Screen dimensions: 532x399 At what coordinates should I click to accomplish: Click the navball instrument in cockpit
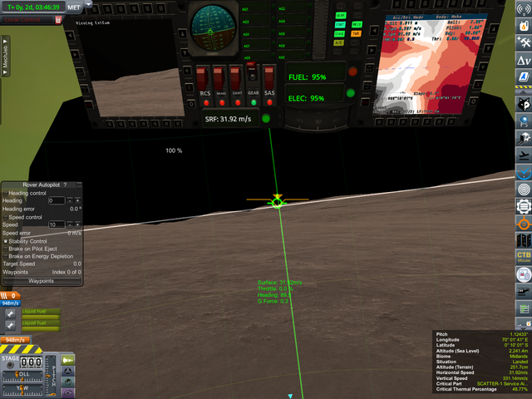pos(214,27)
